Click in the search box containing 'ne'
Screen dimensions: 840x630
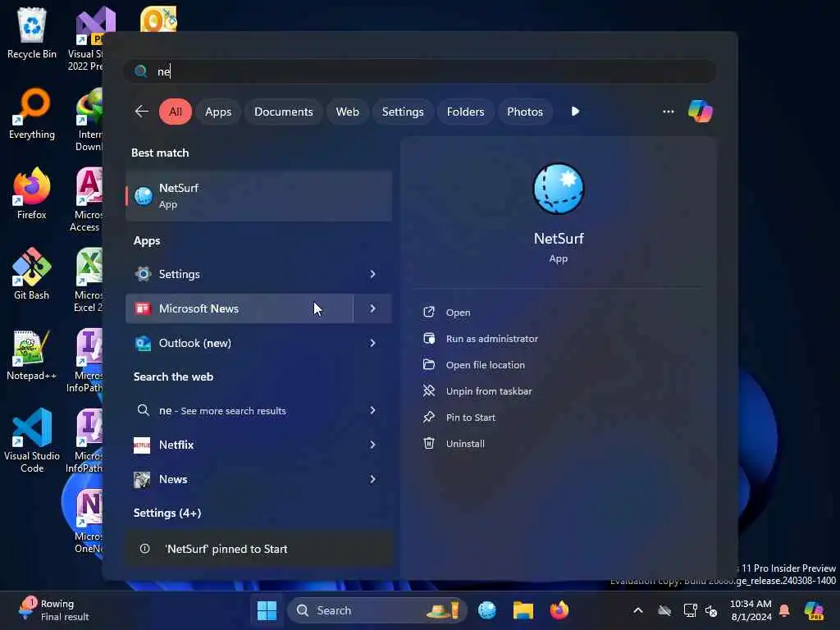[421, 71]
